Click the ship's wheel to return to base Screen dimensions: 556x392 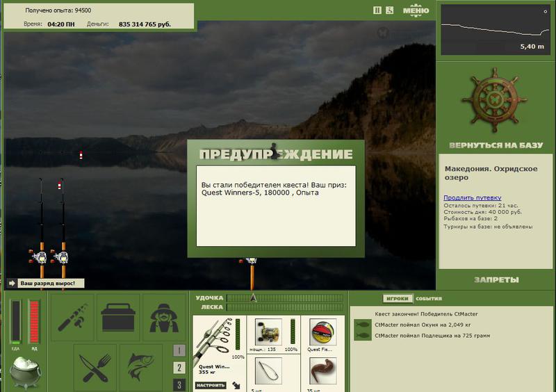(495, 100)
